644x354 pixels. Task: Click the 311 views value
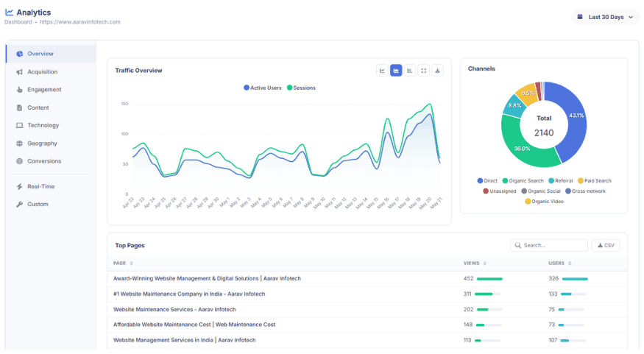point(467,294)
